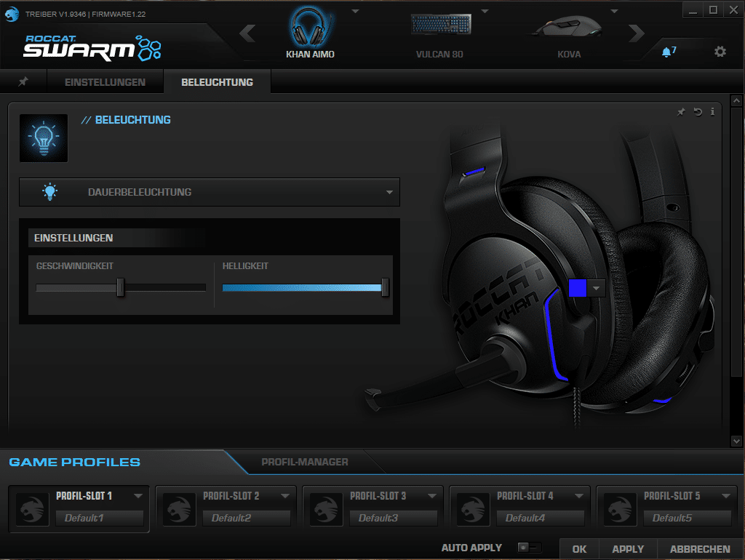The width and height of the screenshot is (745, 560).
Task: Open the Profil-Manager tab
Action: coord(304,462)
